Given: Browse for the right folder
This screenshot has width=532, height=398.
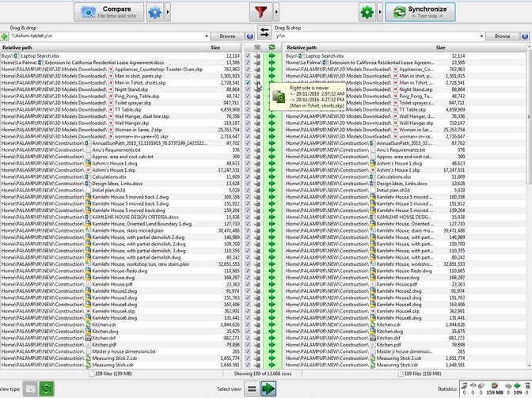Looking at the screenshot, I should pyautogui.click(x=502, y=36).
